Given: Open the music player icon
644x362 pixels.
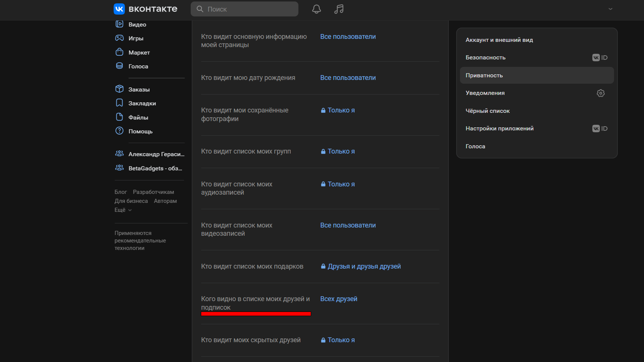Looking at the screenshot, I should click(x=339, y=9).
